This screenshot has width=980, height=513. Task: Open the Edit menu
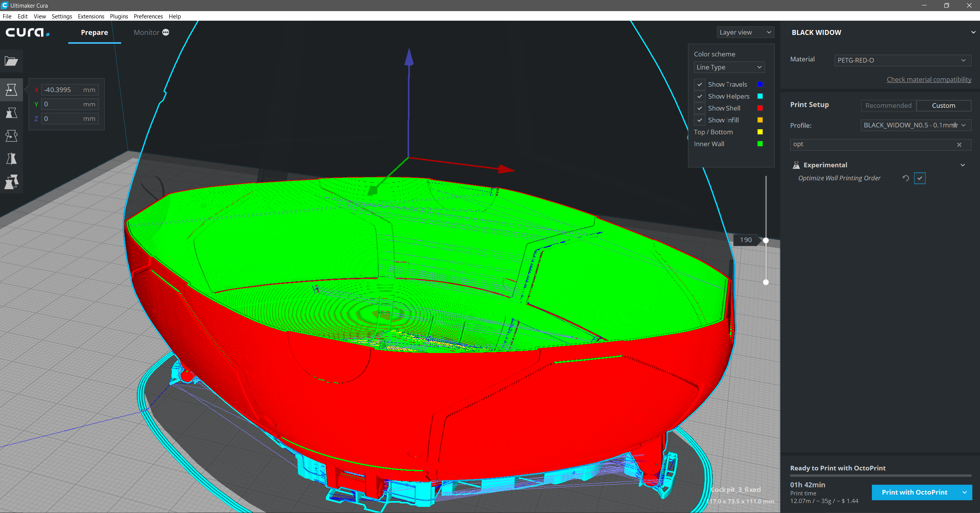(x=23, y=16)
